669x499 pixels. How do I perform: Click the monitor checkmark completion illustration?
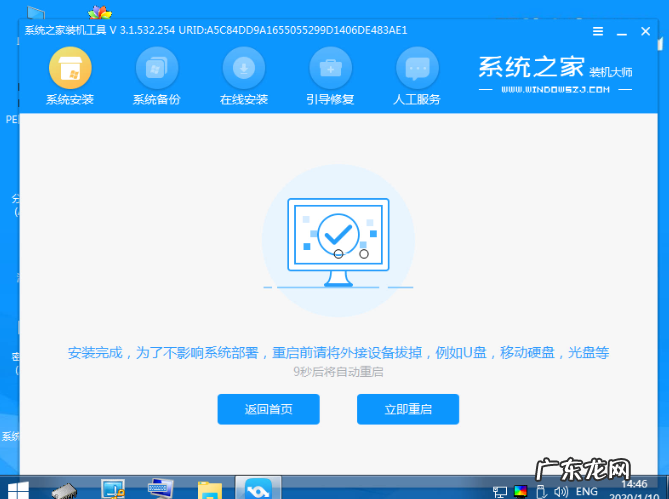pyautogui.click(x=338, y=241)
